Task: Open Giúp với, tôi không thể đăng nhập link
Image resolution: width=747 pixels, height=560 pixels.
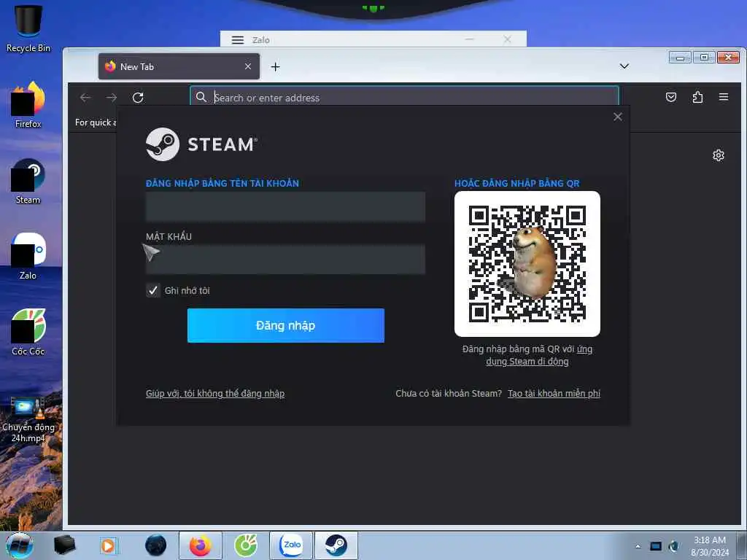Action: click(x=215, y=393)
